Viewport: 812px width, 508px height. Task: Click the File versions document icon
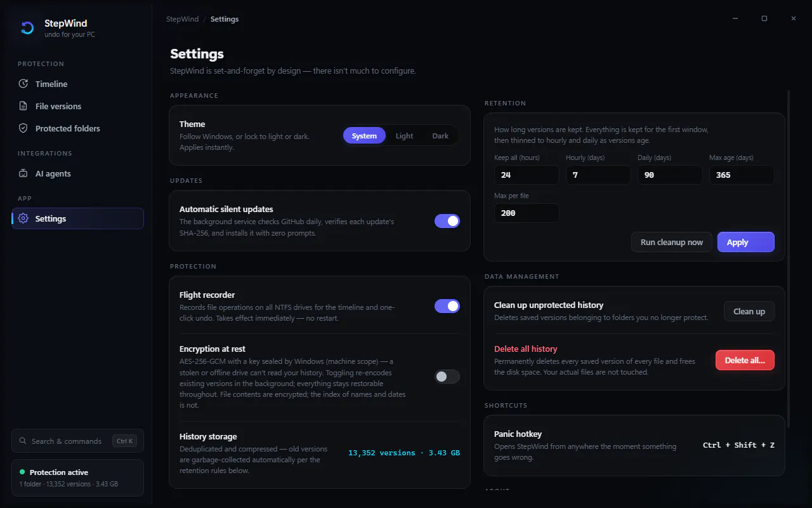pos(23,106)
